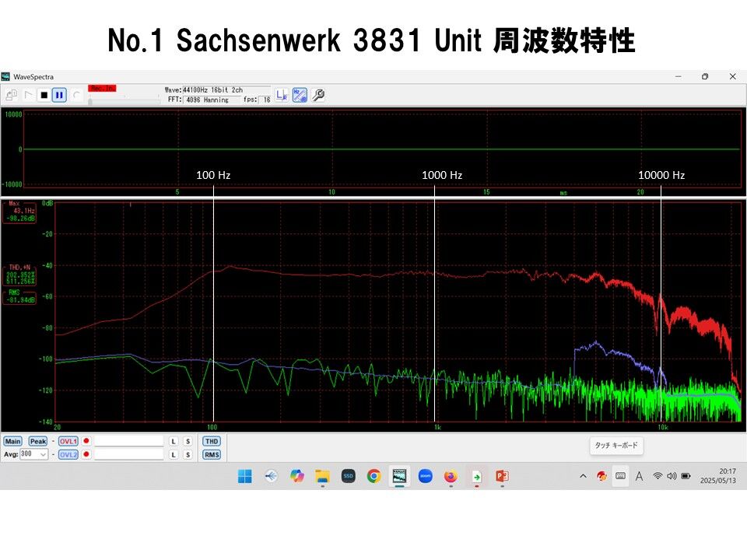
Task: Select the Main display mode
Action: 13,440
